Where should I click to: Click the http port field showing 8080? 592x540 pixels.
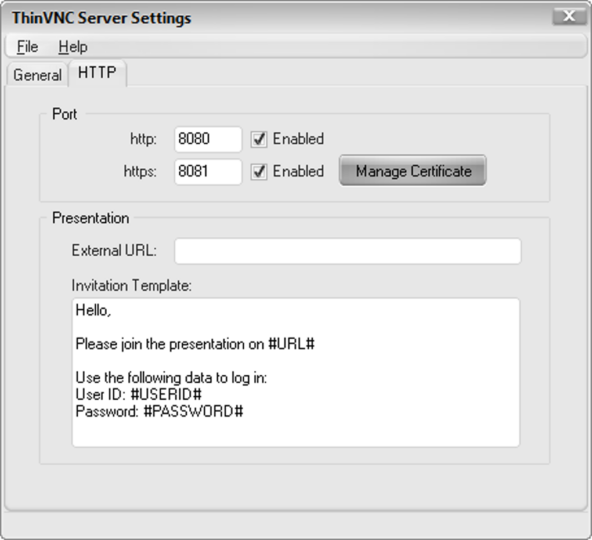tap(208, 139)
